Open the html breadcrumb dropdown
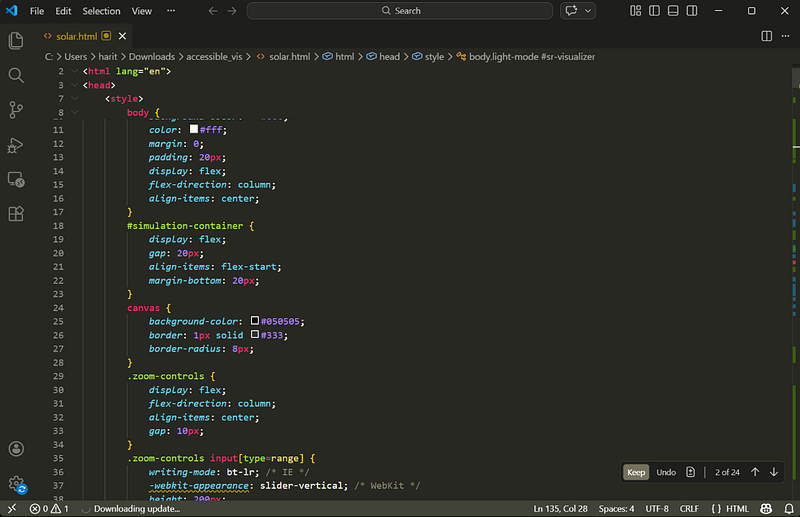 [x=338, y=57]
